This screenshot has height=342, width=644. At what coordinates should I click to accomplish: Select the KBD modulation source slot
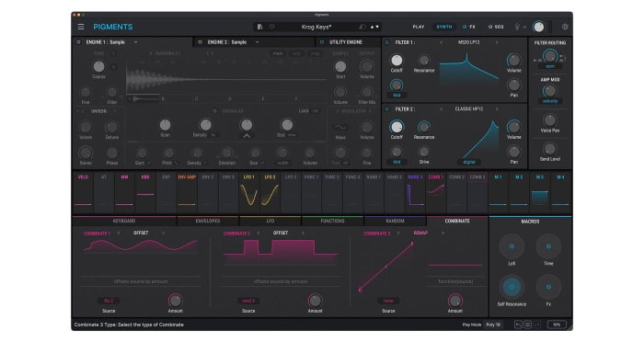click(x=145, y=191)
